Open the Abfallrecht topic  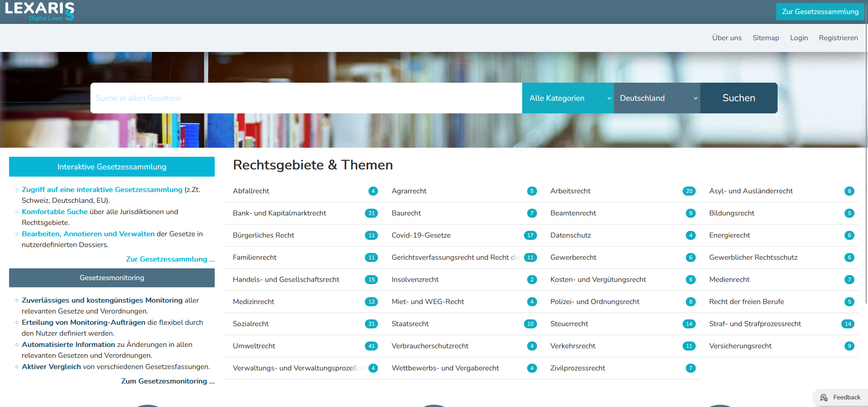[x=251, y=191]
